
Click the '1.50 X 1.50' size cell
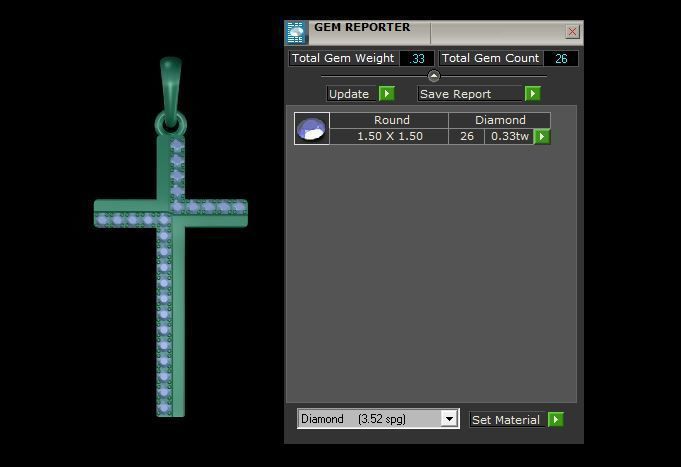(389, 136)
